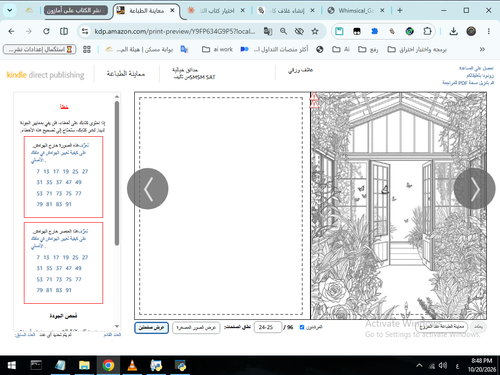
Task: Switch to the نشر الكتاب على أمازون tab
Action: (76, 10)
